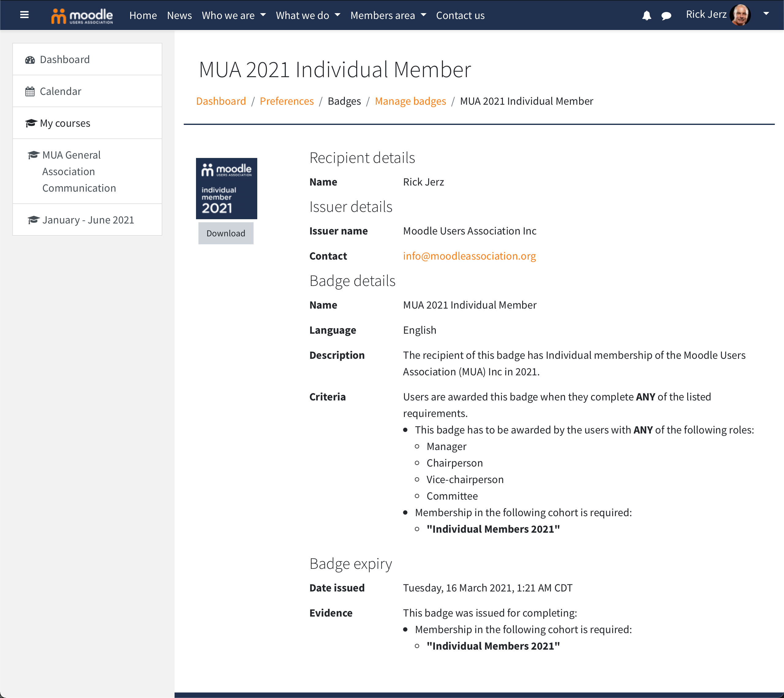The width and height of the screenshot is (784, 698).
Task: Click Rick Jerz profile picture
Action: [x=740, y=15]
